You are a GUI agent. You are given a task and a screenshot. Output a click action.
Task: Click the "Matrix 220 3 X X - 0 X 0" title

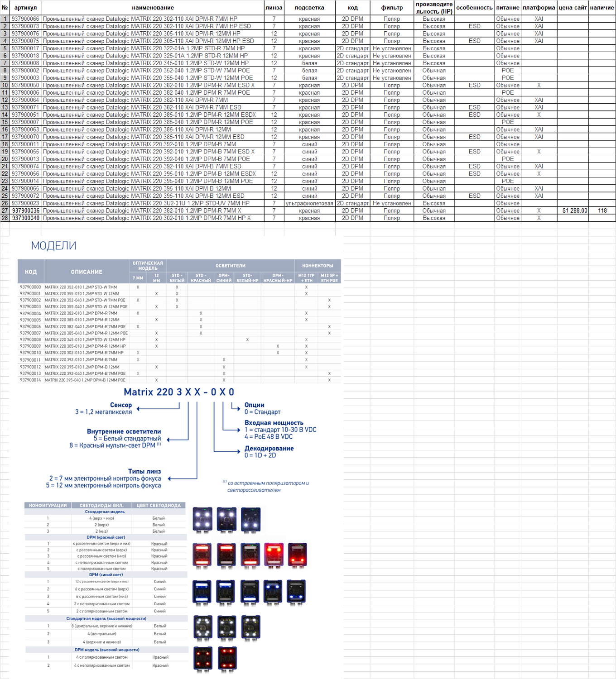tap(179, 392)
